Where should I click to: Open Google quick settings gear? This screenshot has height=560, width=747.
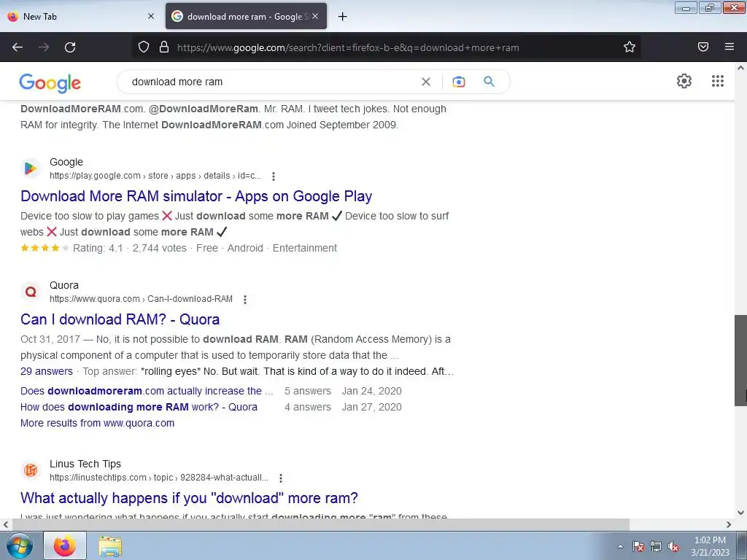684,81
